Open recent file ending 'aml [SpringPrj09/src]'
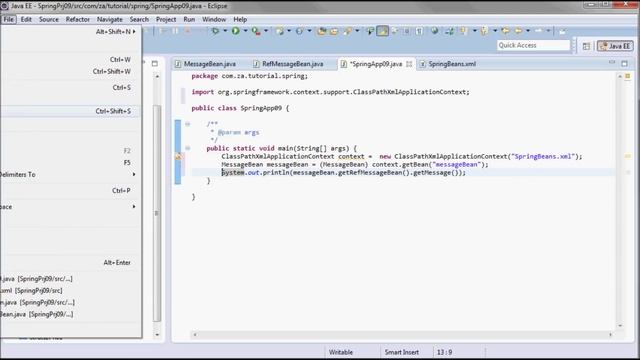Image resolution: width=640 pixels, height=360 pixels. point(71,291)
